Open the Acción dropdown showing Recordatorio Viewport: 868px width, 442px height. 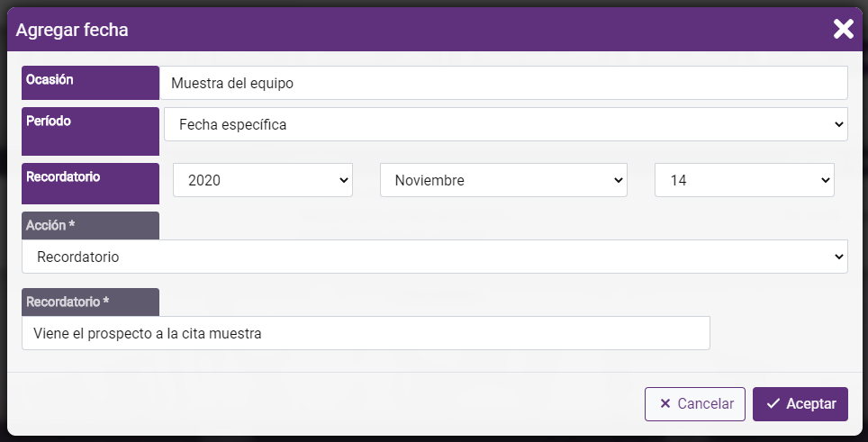click(435, 257)
